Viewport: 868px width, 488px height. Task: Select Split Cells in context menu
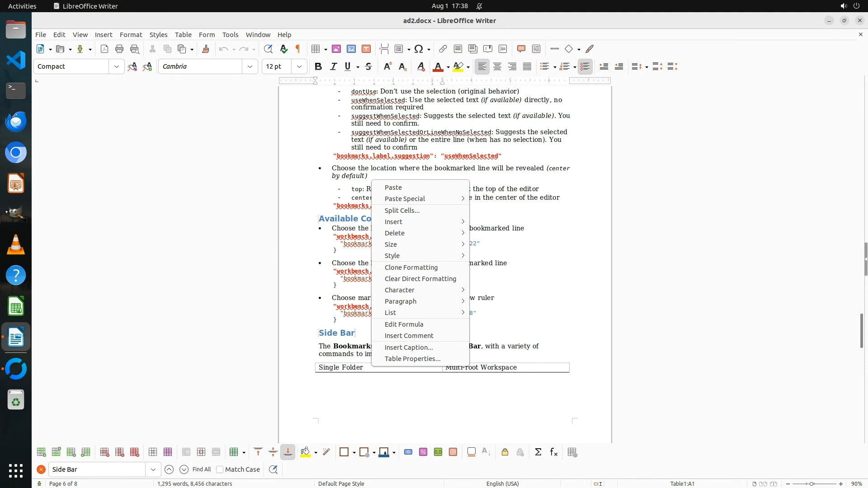[x=402, y=210]
